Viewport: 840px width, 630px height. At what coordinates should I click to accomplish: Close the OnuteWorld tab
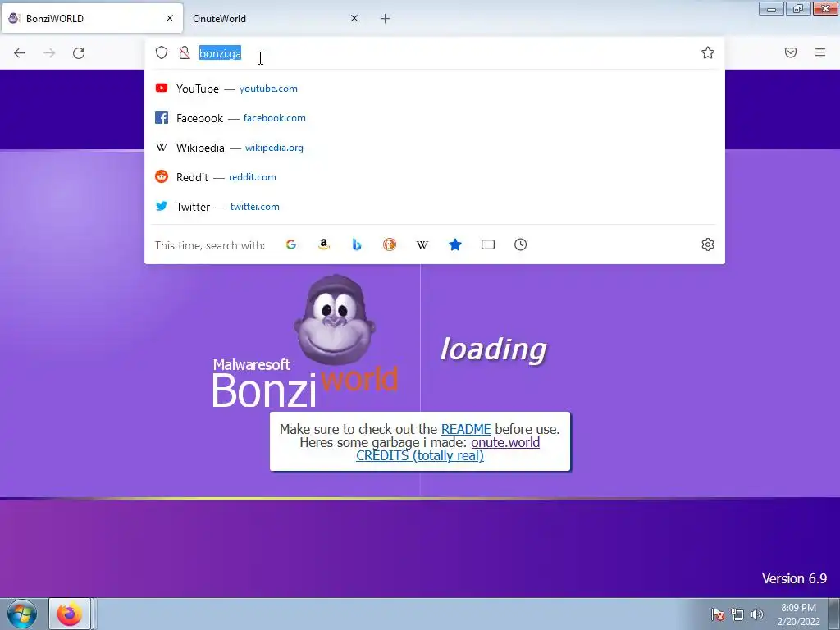click(354, 18)
